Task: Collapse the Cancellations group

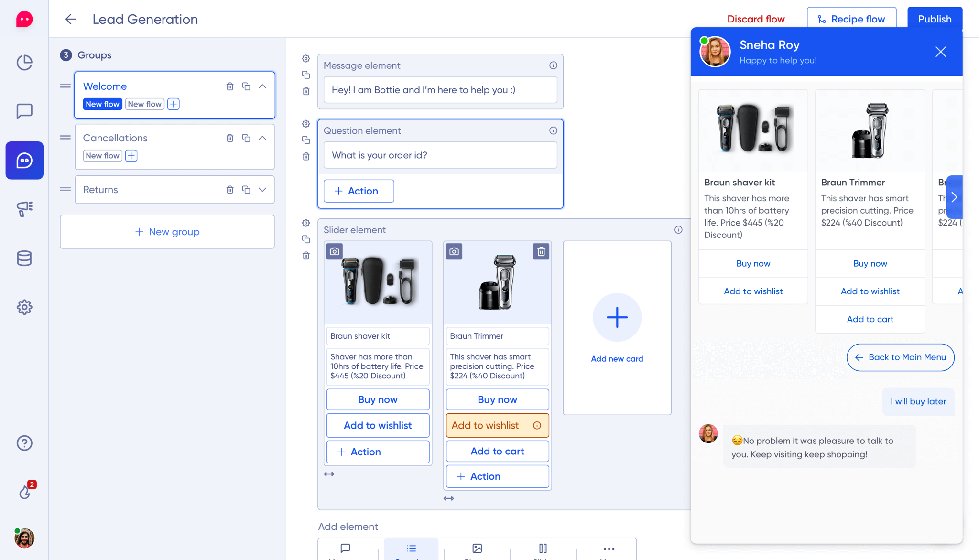Action: point(262,138)
